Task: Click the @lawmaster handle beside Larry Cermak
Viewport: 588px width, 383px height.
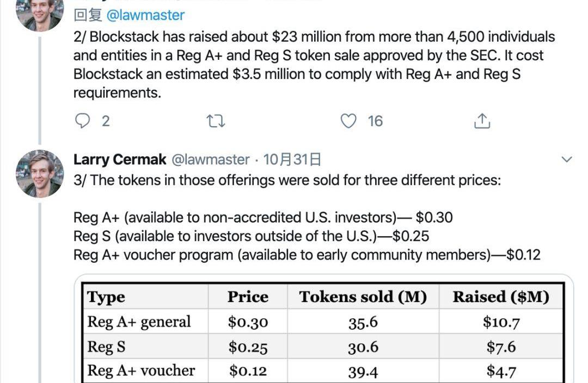Action: point(210,159)
